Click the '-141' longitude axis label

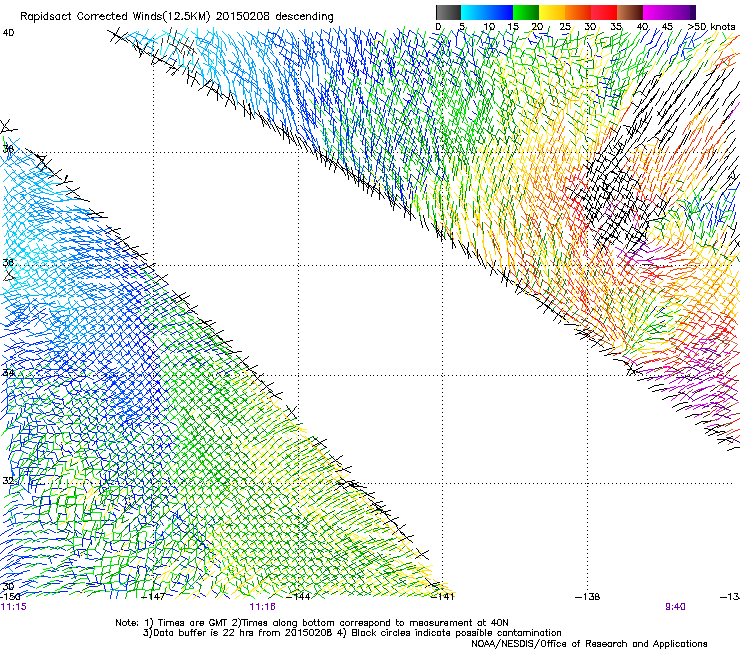click(443, 597)
